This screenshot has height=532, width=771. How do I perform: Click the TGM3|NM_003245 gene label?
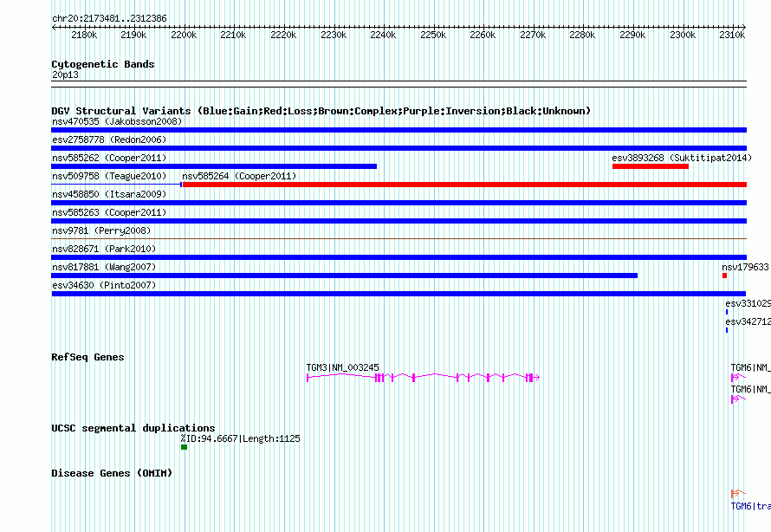coord(343,367)
